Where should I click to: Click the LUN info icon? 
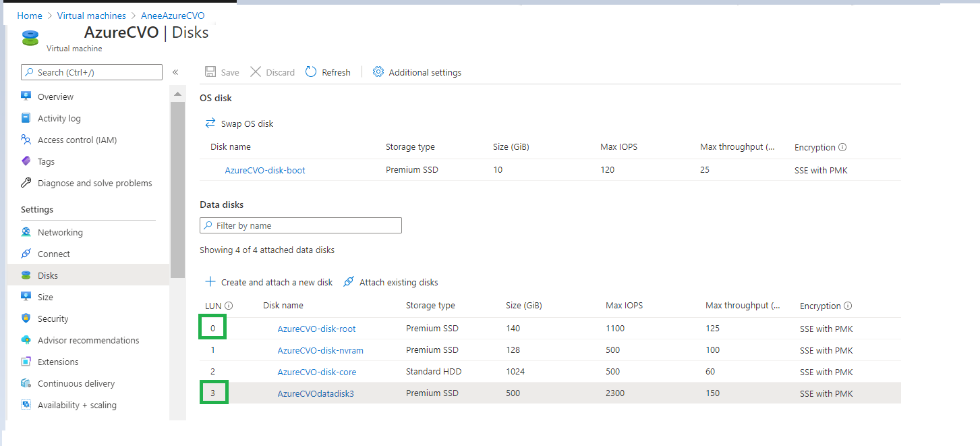click(229, 306)
